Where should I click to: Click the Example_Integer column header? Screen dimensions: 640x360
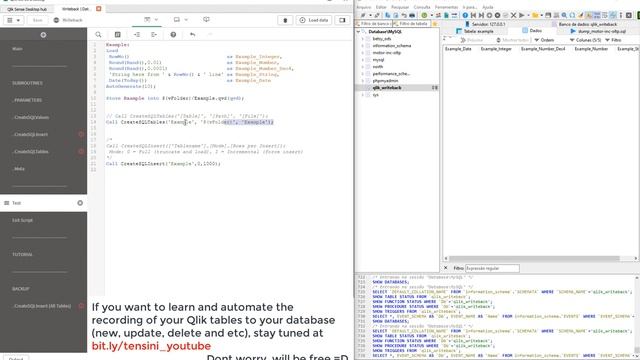(496, 49)
